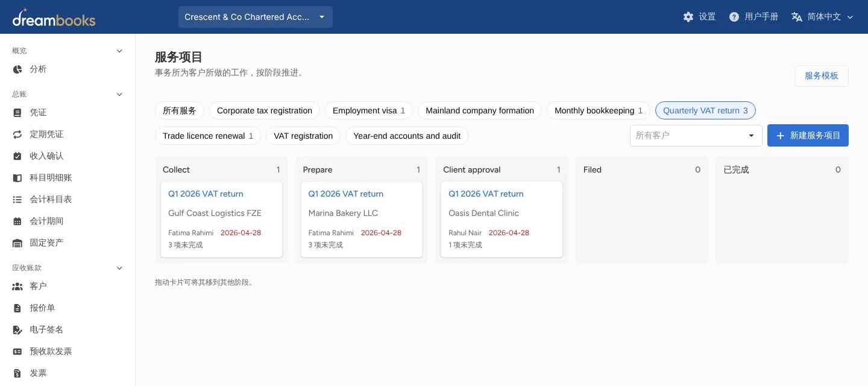This screenshot has height=386, width=868.
Task: Open the Crescent & Co company dropdown
Action: point(256,17)
